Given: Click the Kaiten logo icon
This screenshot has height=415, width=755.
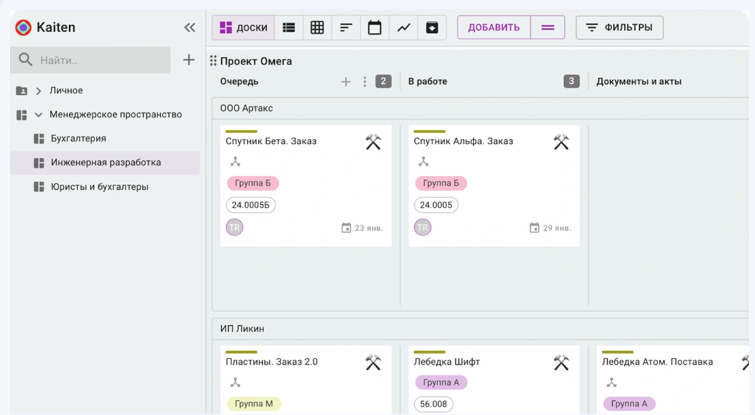Looking at the screenshot, I should pyautogui.click(x=23, y=27).
